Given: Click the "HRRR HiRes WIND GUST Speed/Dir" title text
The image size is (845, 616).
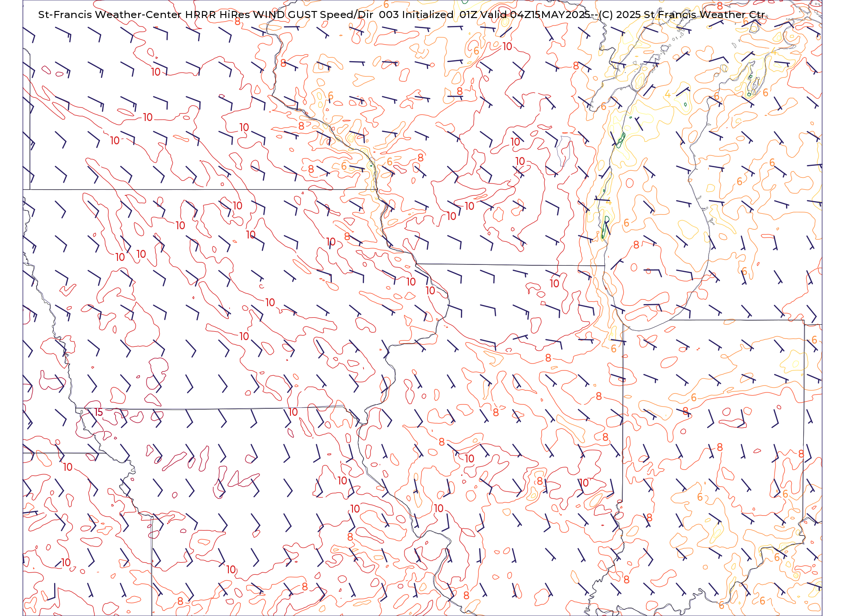Looking at the screenshot, I should click(x=279, y=15).
